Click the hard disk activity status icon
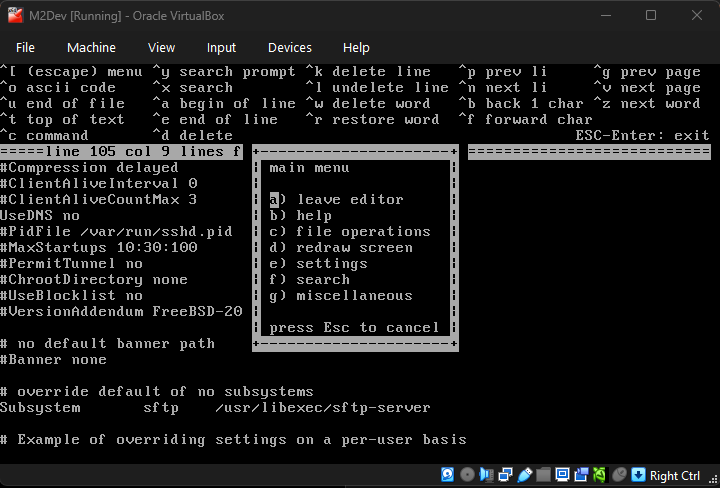 pos(448,475)
